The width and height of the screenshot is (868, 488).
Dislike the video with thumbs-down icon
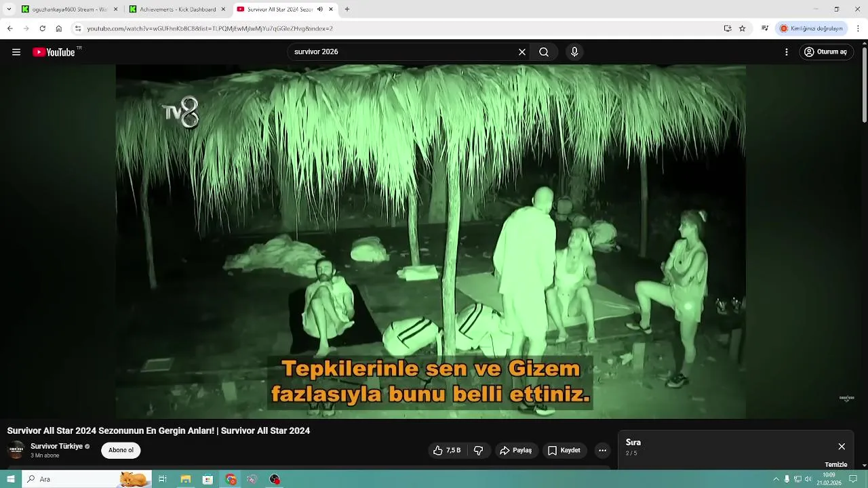pyautogui.click(x=478, y=451)
